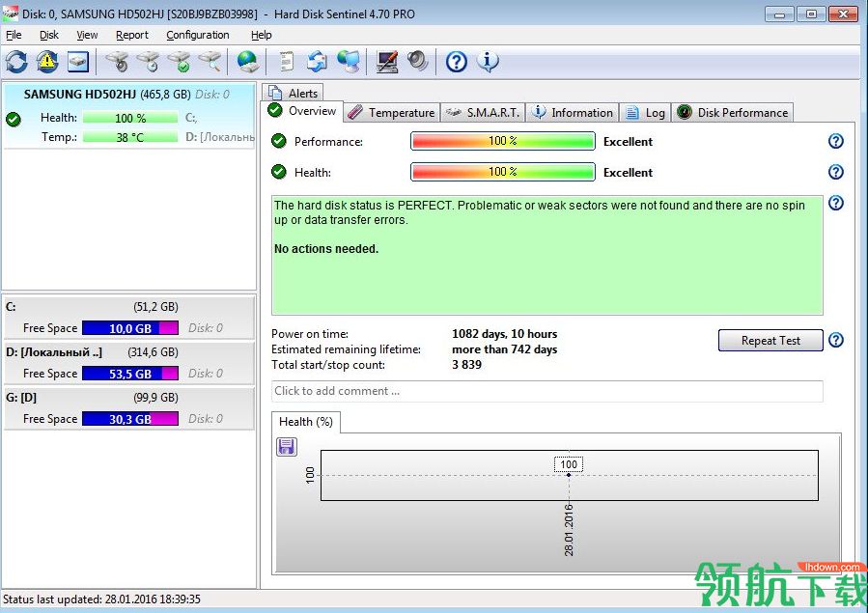Image resolution: width=868 pixels, height=613 pixels.
Task: Click the globe with disk icon
Action: pyautogui.click(x=247, y=62)
